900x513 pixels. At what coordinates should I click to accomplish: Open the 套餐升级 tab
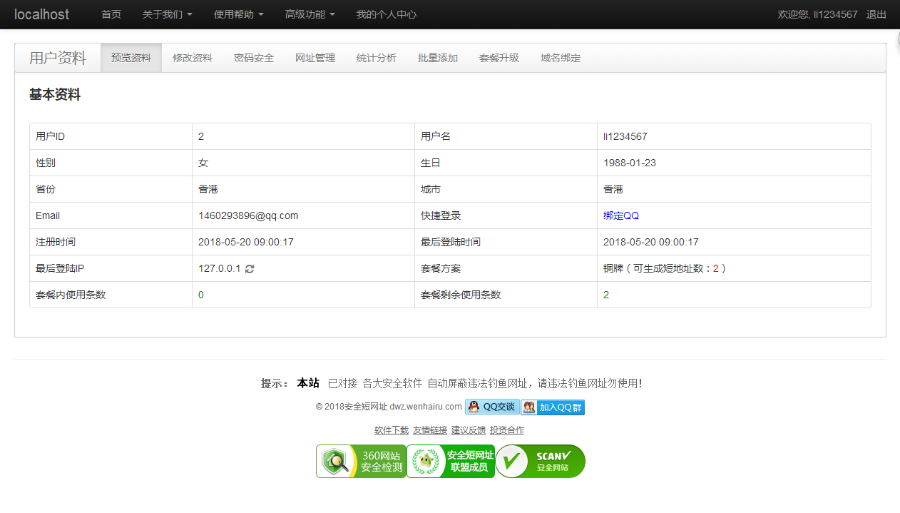499,58
